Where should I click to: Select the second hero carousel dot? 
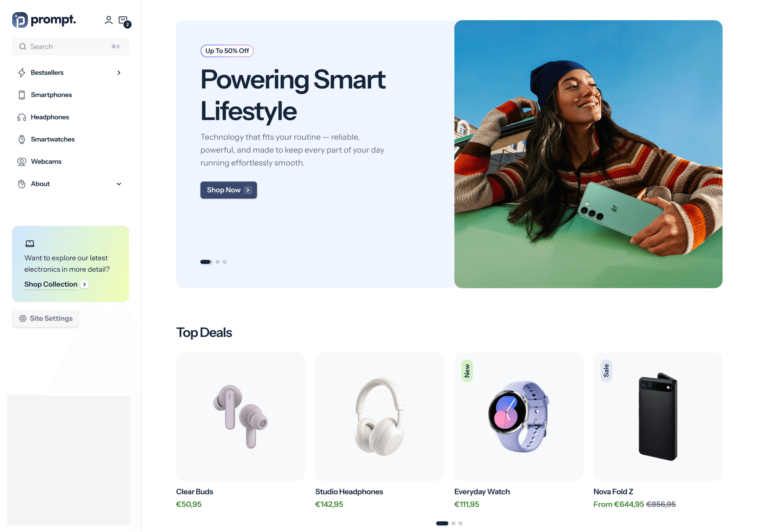pyautogui.click(x=218, y=262)
